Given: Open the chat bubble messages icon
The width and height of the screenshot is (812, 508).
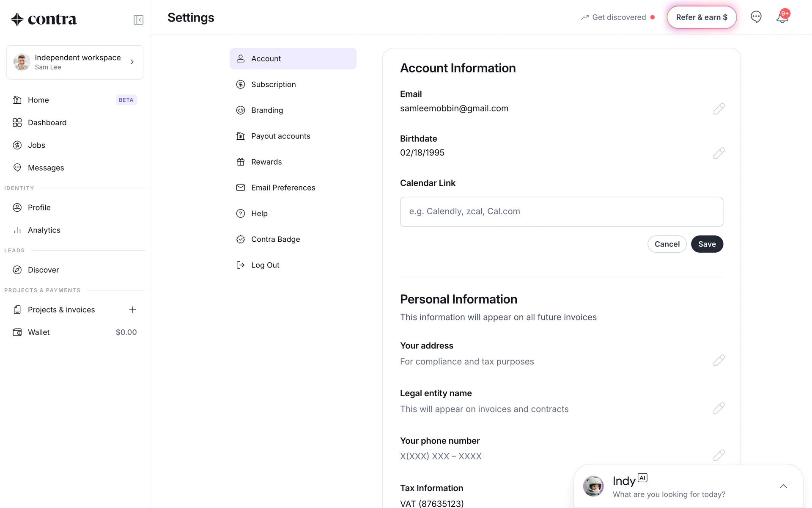Looking at the screenshot, I should pyautogui.click(x=756, y=17).
